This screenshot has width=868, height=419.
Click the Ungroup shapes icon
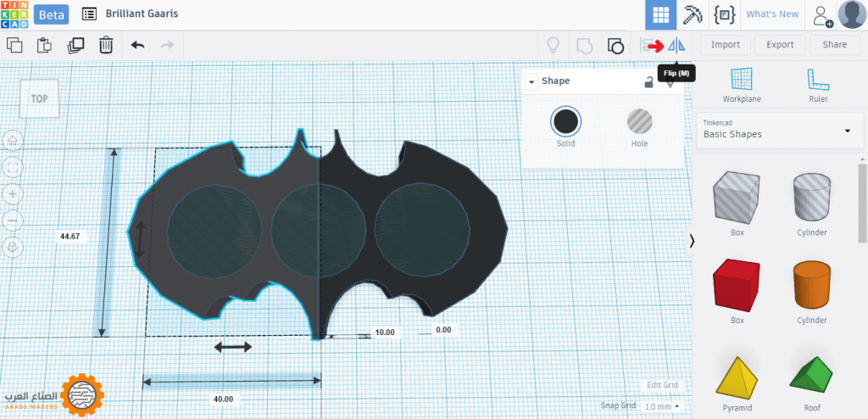(x=615, y=46)
